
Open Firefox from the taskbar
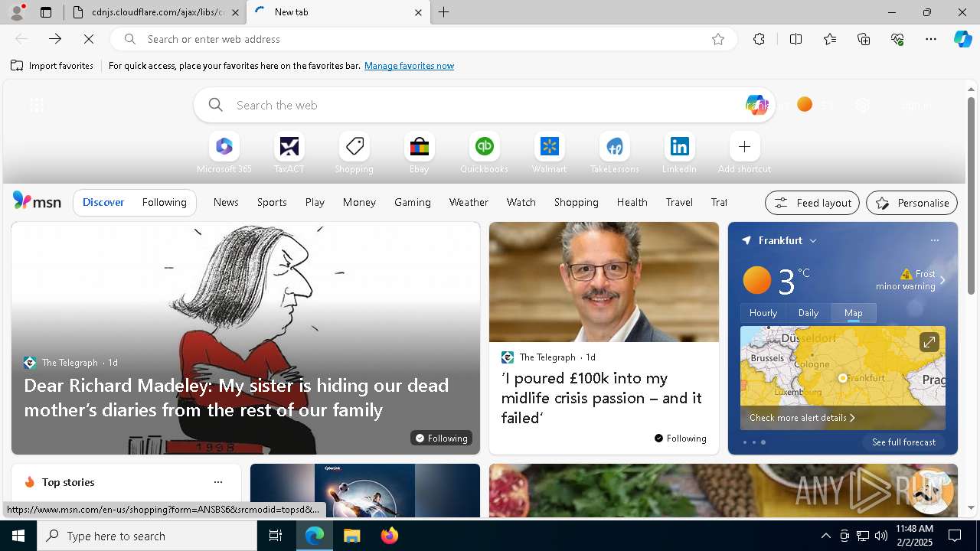coord(389,536)
